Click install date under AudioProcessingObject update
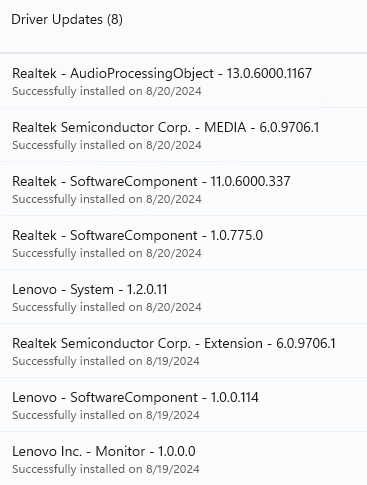 point(174,91)
